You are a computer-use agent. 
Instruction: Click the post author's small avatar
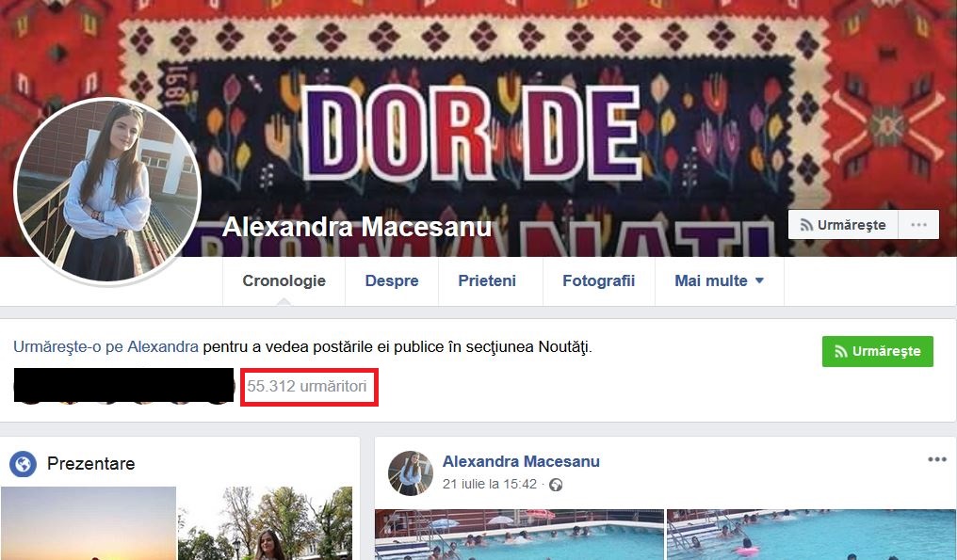(410, 473)
